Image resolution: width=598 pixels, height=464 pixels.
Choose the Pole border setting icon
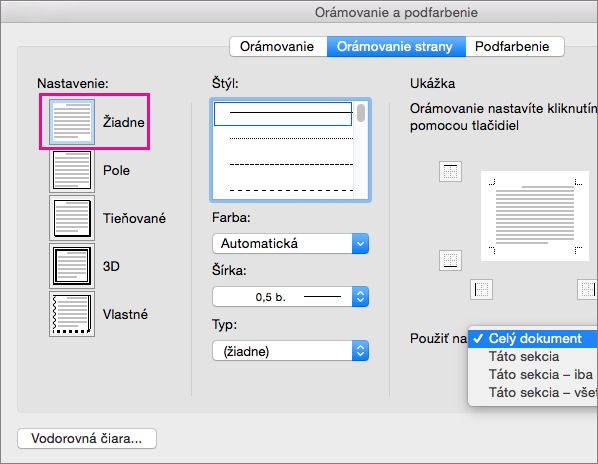[x=72, y=170]
